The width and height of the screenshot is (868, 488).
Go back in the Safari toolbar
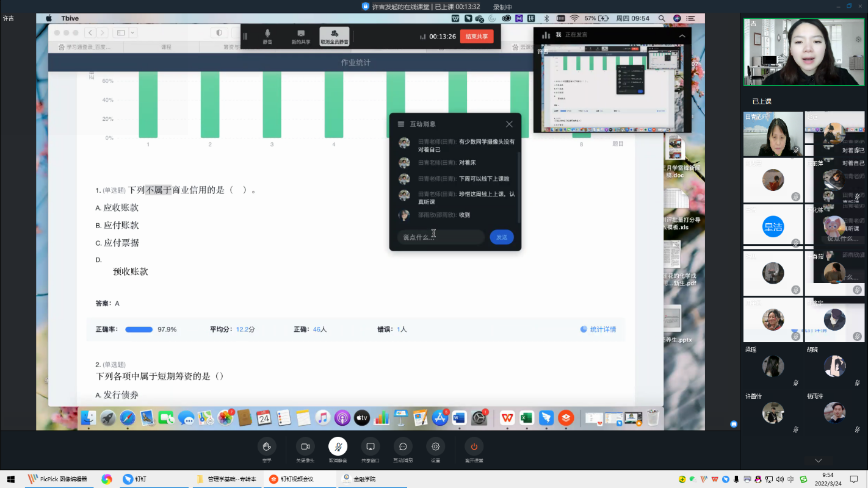90,32
